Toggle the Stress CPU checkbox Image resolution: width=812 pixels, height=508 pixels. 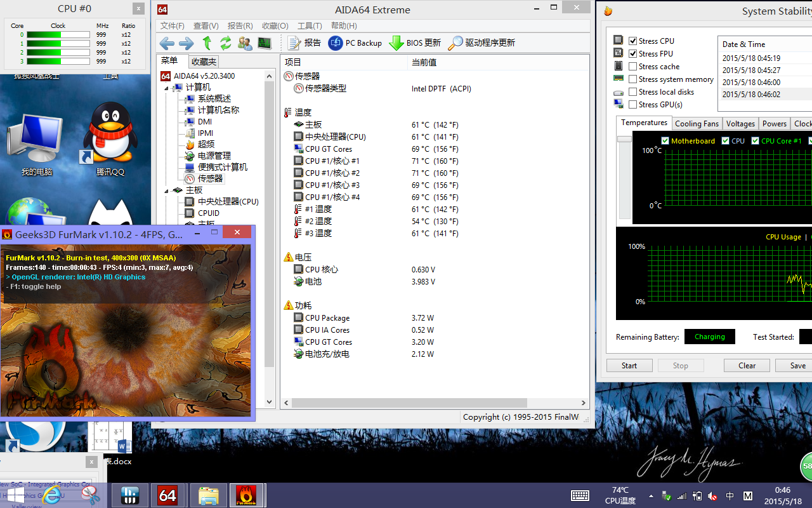click(x=632, y=41)
